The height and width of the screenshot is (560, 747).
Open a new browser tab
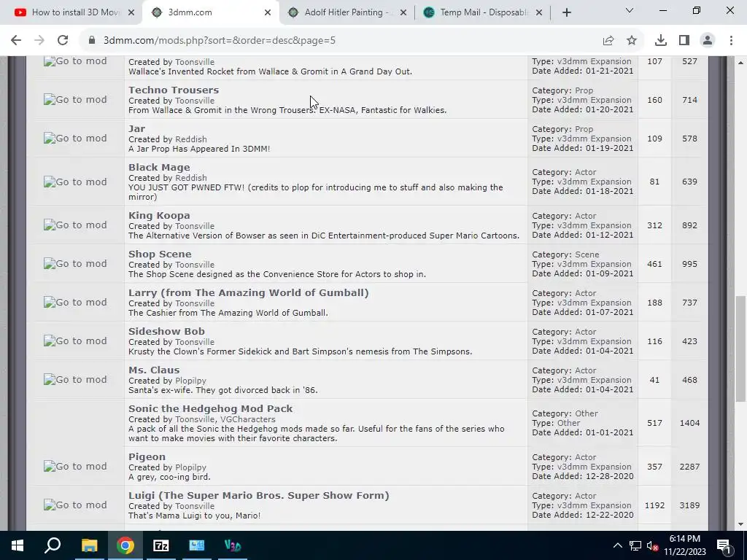click(x=566, y=13)
